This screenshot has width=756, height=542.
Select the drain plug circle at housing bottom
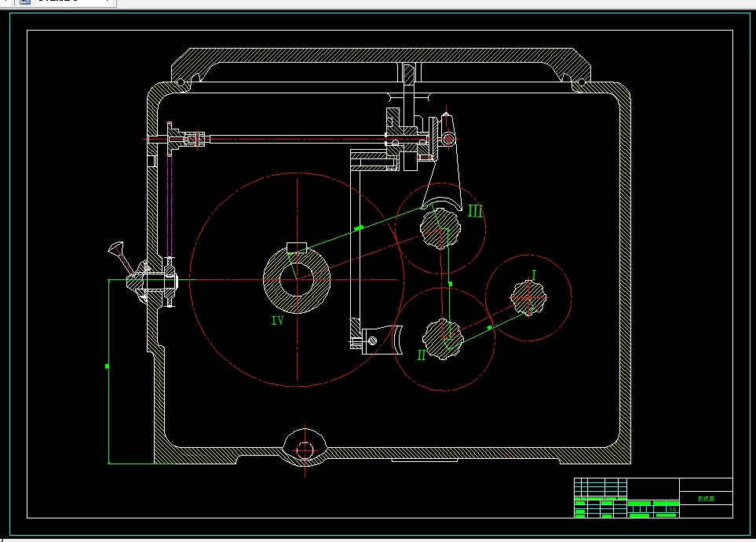tap(305, 450)
